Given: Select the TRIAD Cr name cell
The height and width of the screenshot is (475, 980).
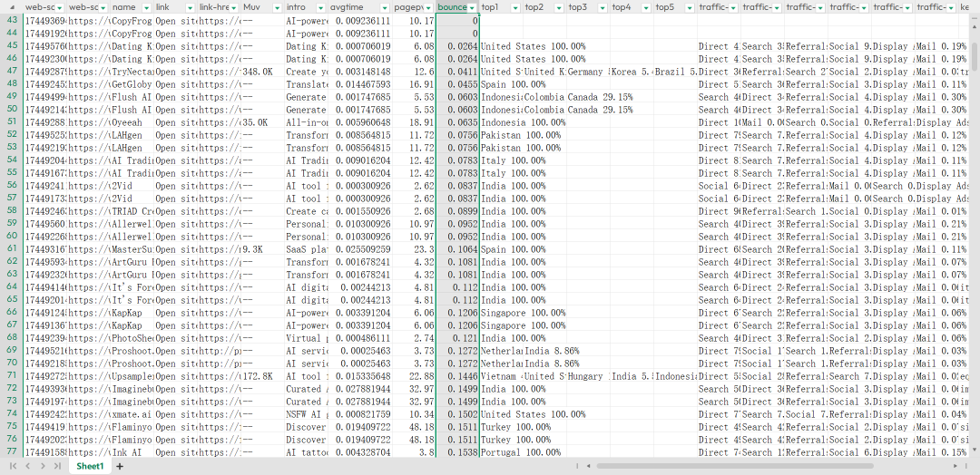Looking at the screenshot, I should 132,211.
